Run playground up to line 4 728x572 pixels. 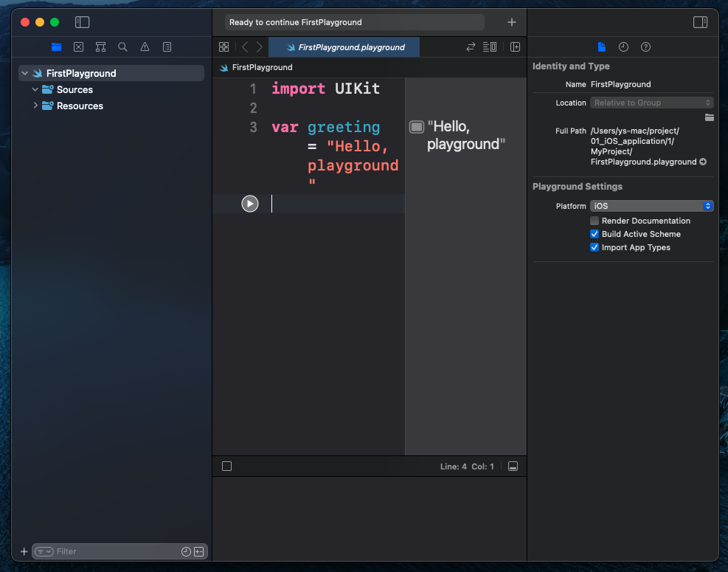[x=250, y=204]
